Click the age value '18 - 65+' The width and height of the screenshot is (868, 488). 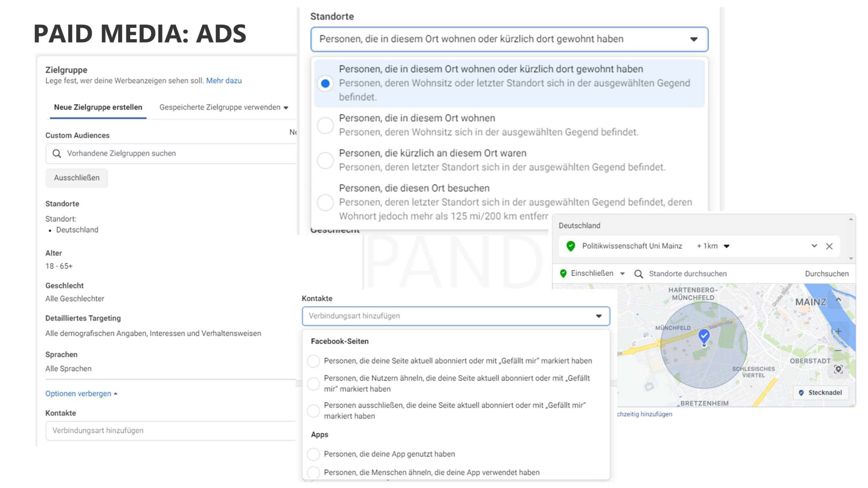click(59, 266)
